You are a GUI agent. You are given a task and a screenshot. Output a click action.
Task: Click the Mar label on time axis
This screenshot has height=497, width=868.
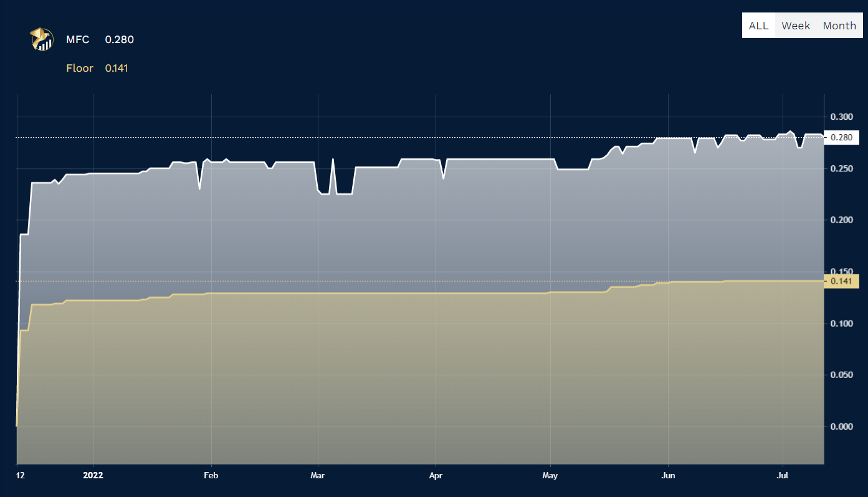(318, 475)
